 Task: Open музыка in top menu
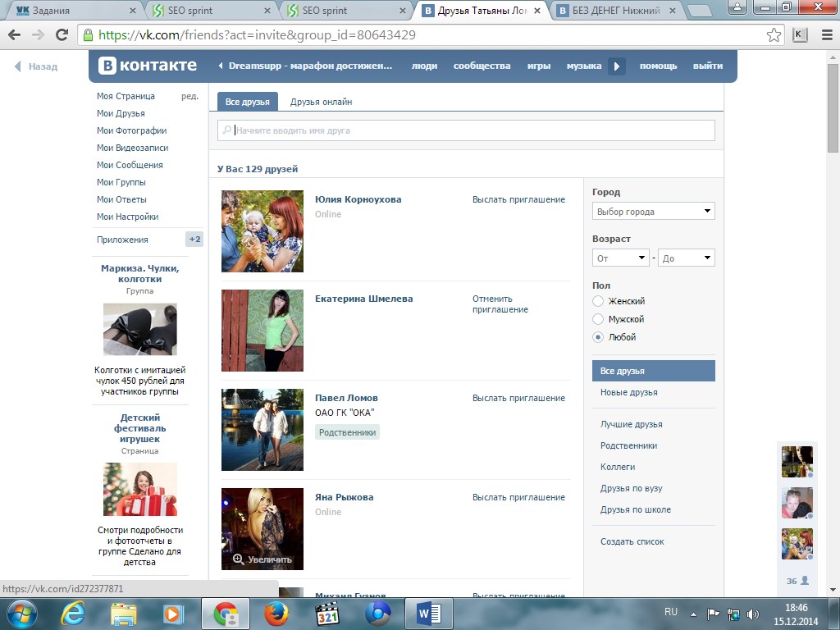pos(584,66)
